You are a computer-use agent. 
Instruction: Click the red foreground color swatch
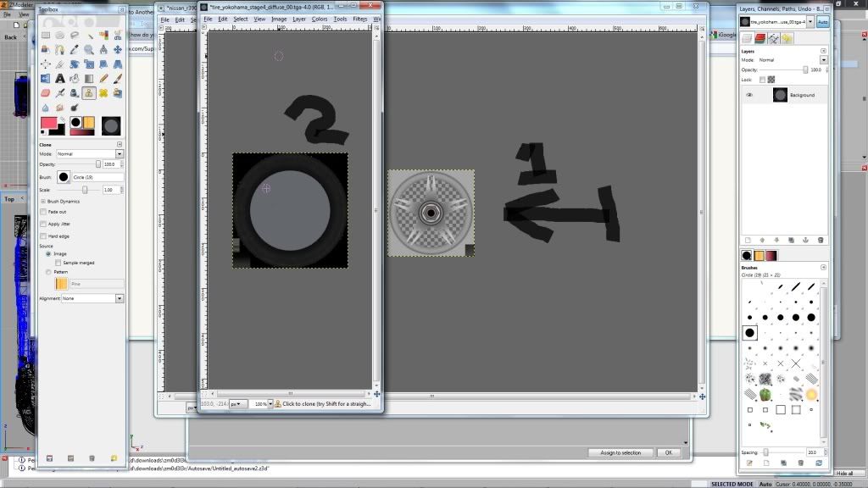pos(48,123)
